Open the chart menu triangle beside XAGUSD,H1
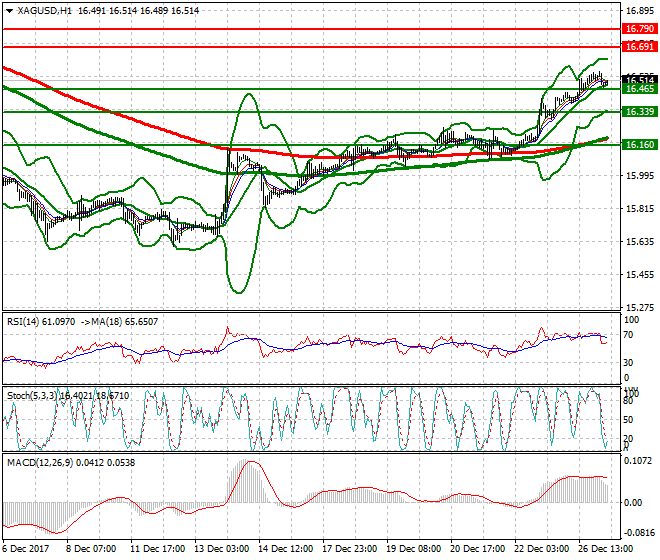The width and height of the screenshot is (660, 560). [9, 11]
